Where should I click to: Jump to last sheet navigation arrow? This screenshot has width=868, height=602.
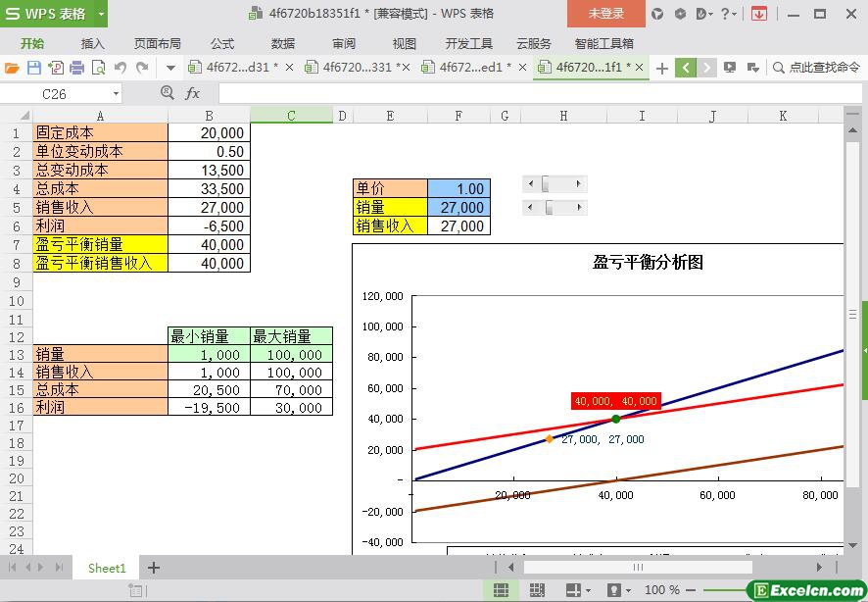tap(59, 567)
